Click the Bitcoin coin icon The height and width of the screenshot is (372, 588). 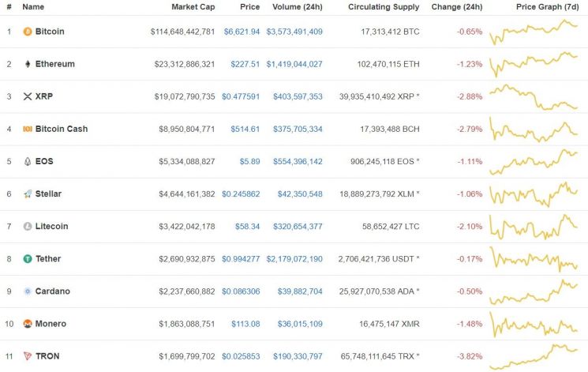click(x=28, y=32)
